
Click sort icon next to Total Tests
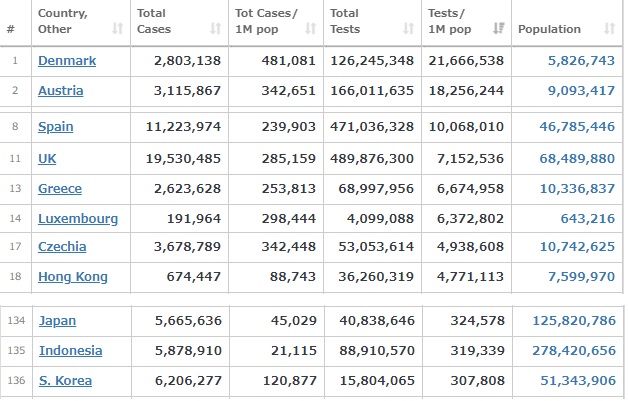tap(406, 29)
